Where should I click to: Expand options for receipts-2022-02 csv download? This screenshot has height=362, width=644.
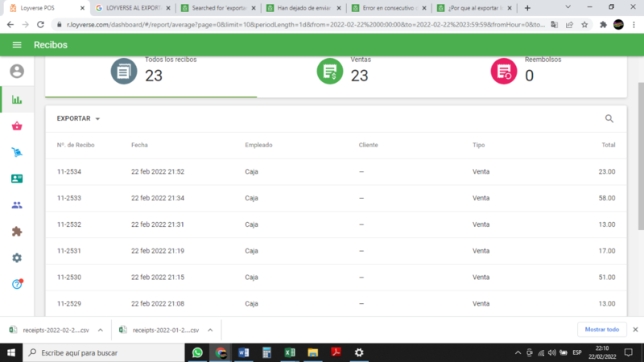pyautogui.click(x=99, y=330)
